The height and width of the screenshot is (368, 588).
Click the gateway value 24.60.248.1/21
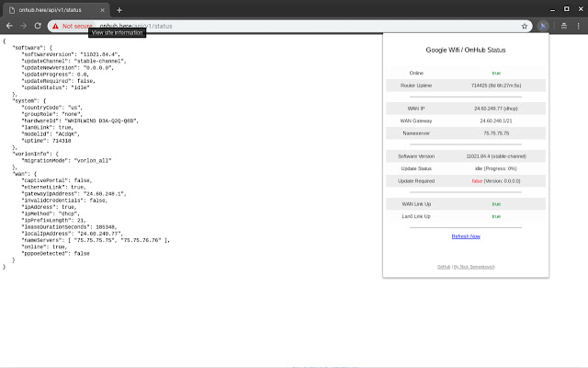[x=496, y=121]
